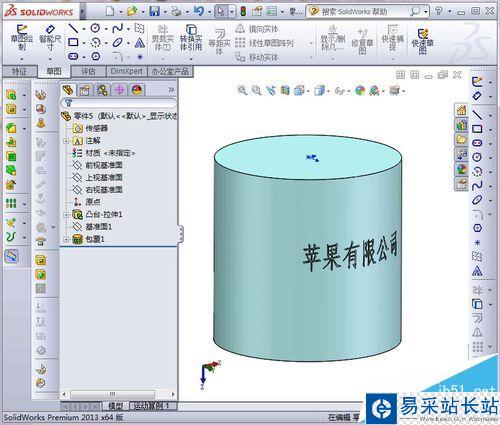
Task: Open the DimXpert tab
Action: (126, 71)
